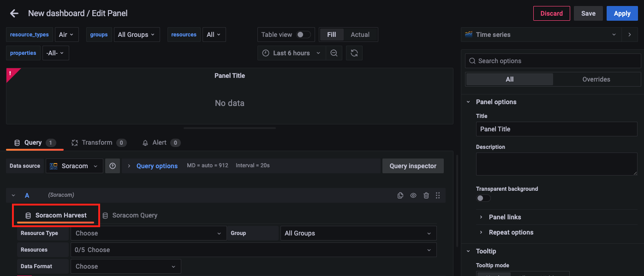Duplicate query A with the copy icon
Image resolution: width=644 pixels, height=276 pixels.
click(400, 195)
